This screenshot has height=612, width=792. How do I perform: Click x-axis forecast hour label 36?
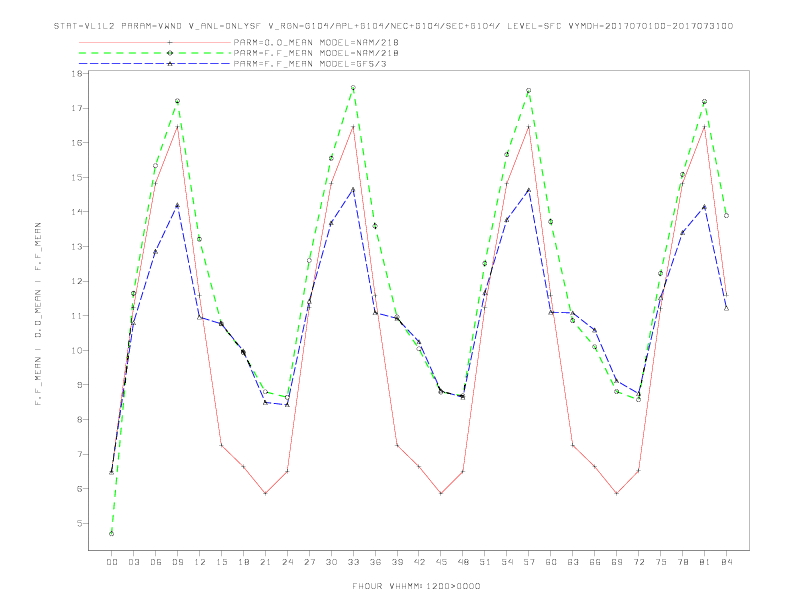(375, 562)
